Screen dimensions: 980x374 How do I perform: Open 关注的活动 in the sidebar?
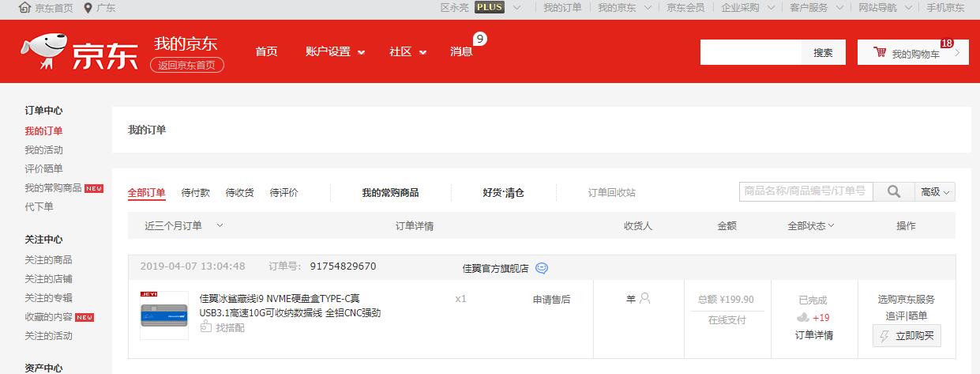coord(48,335)
